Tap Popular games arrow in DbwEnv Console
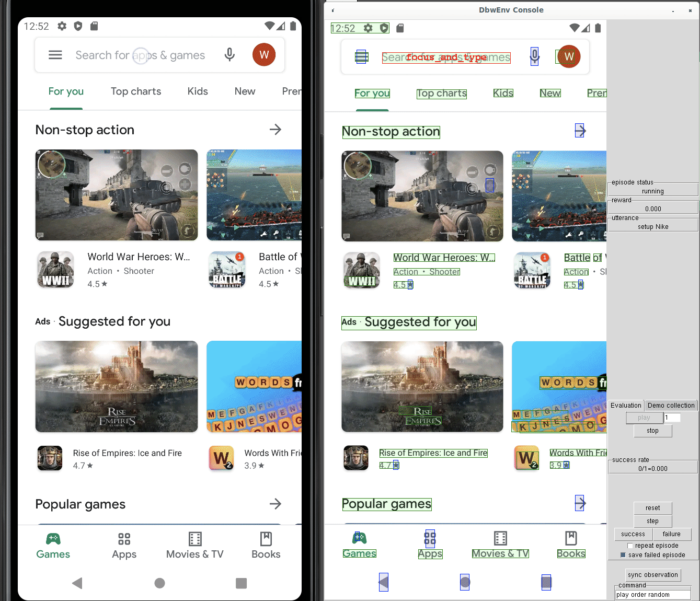Screen dimensions: 700x601 [x=580, y=503]
